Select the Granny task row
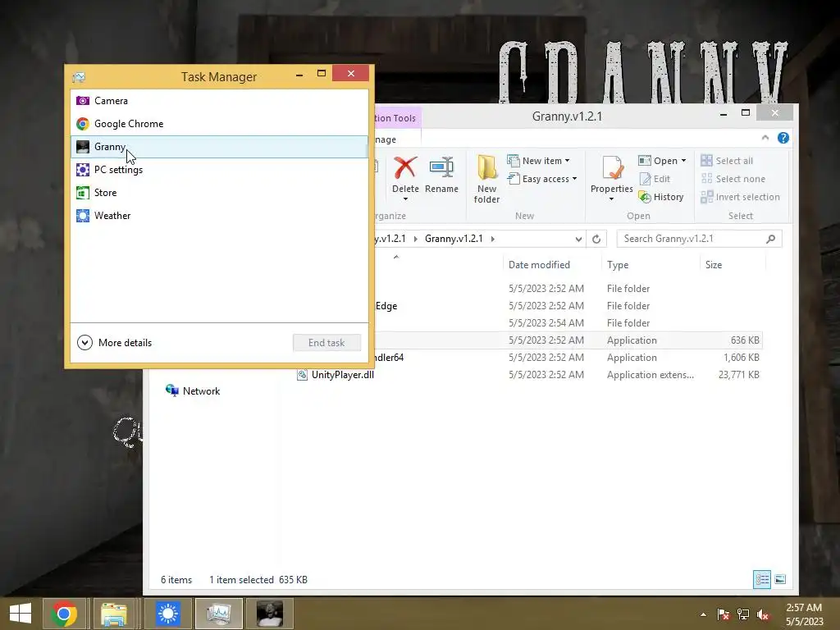The height and width of the screenshot is (630, 840). (219, 147)
